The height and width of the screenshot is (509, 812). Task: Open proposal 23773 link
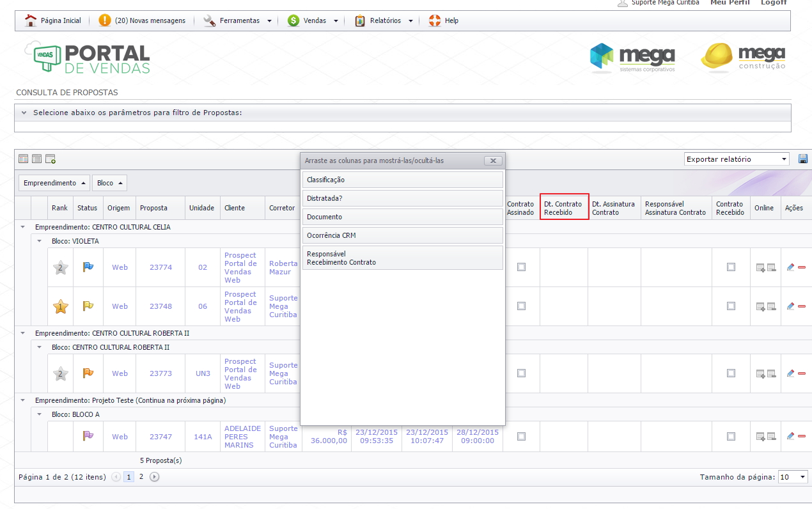160,373
